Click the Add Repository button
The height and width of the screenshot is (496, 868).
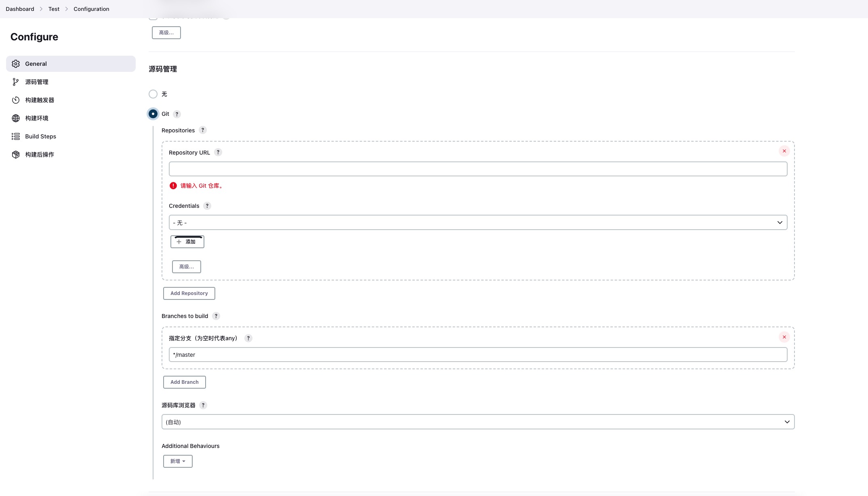click(x=189, y=293)
